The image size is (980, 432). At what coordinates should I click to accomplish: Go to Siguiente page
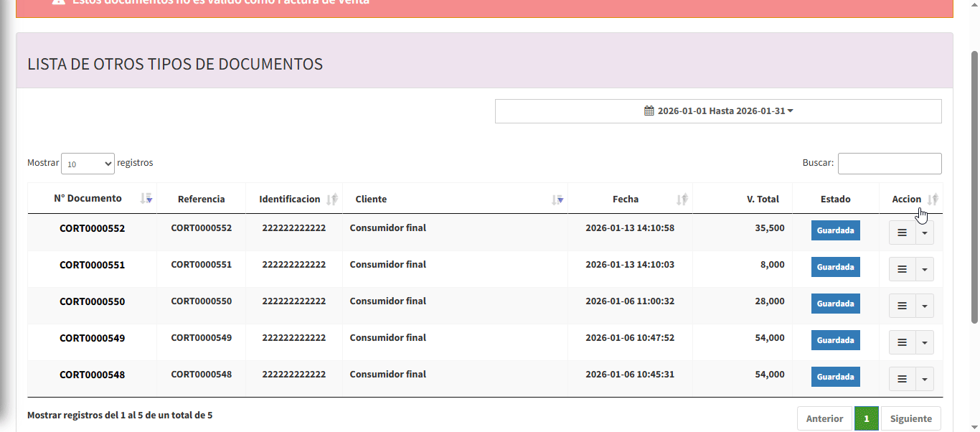pos(910,418)
